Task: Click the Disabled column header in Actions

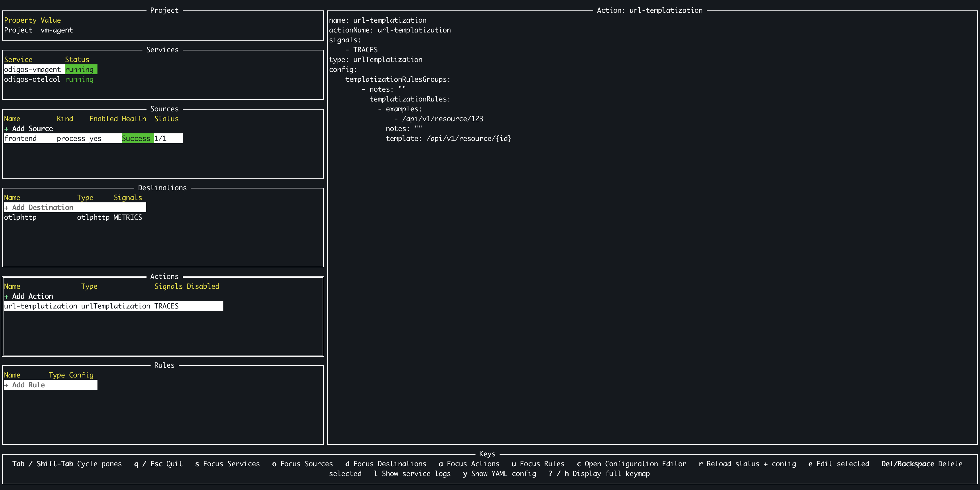Action: pyautogui.click(x=203, y=286)
